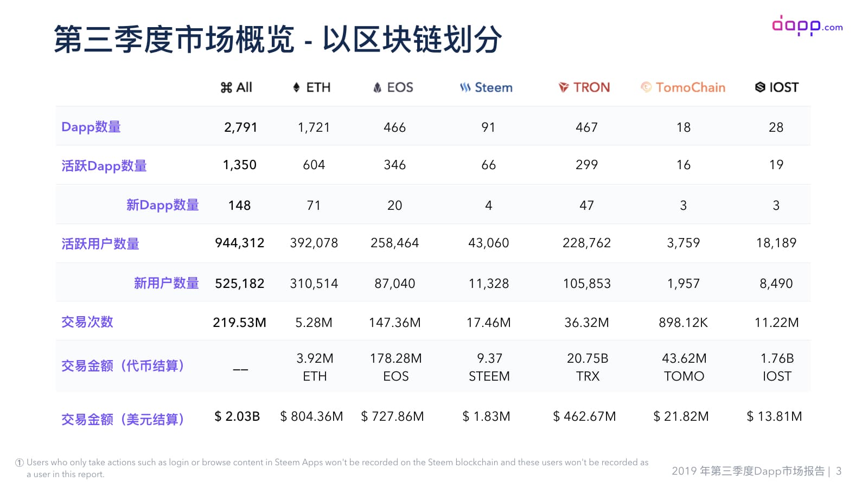The height and width of the screenshot is (488, 868).
Task: Select the 交易金额（代币结算） row label
Action: click(123, 366)
